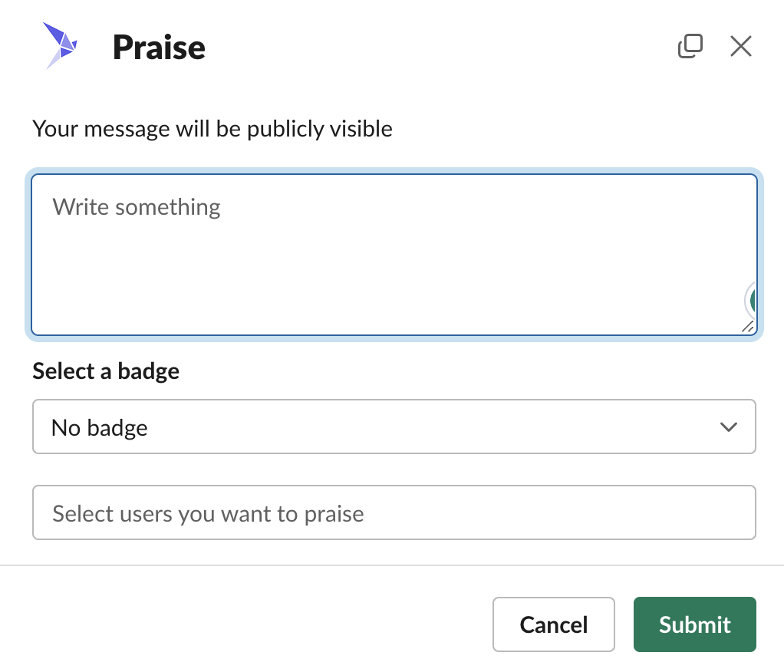Click the "Praise" dialog title
The width and height of the screenshot is (784, 672).
159,48
